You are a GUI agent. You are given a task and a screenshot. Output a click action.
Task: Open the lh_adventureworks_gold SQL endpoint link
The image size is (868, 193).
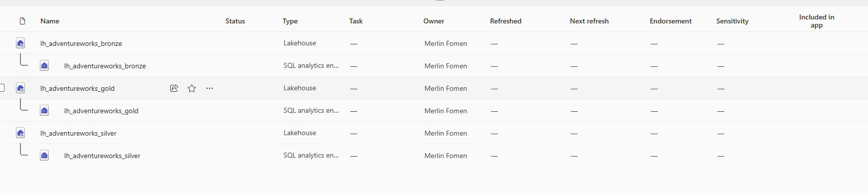(x=101, y=111)
